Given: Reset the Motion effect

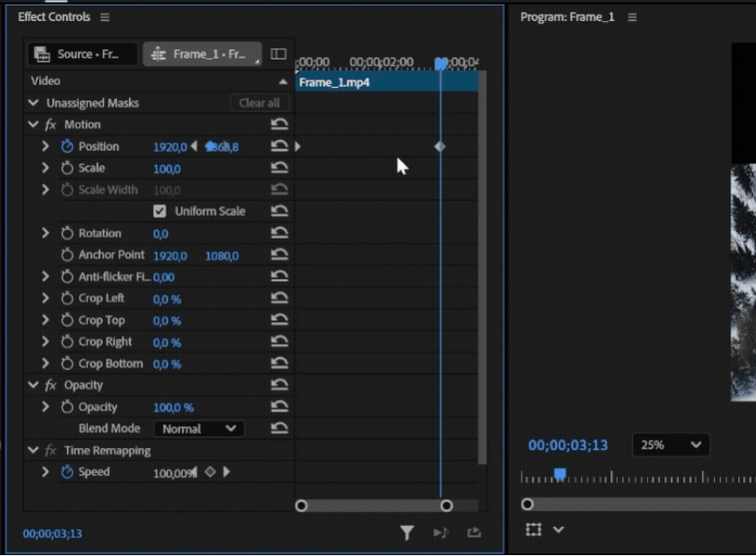Looking at the screenshot, I should (279, 124).
